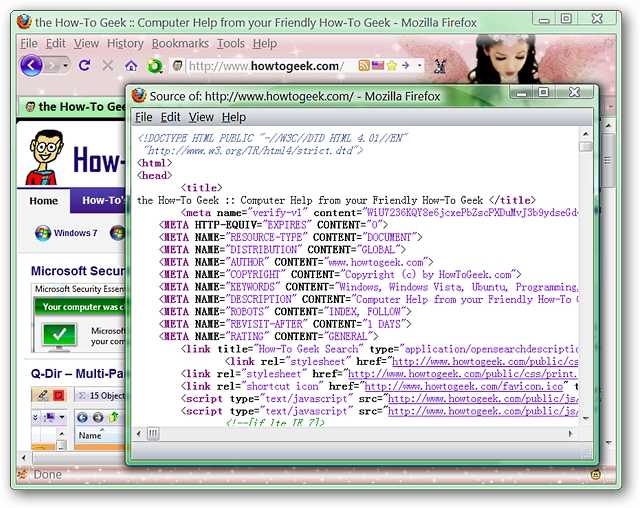This screenshot has width=640, height=508.
Task: Open the Microsoft Security article headline
Action: click(x=79, y=271)
